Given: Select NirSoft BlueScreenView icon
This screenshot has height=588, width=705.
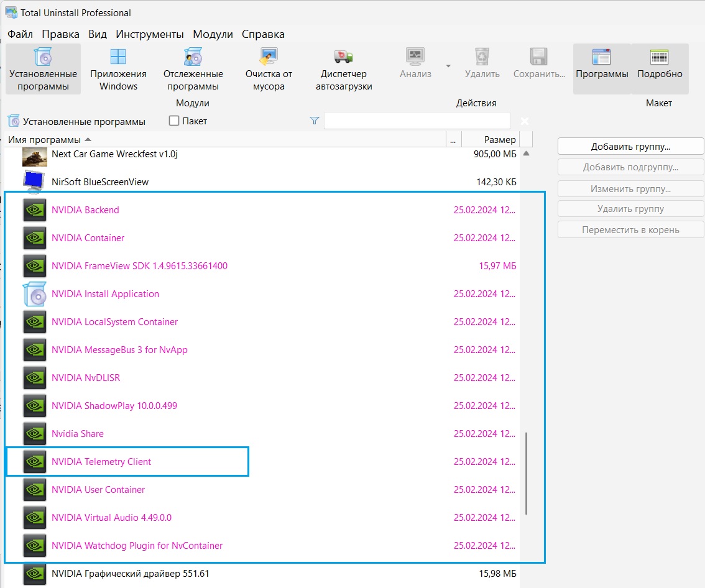Looking at the screenshot, I should (x=35, y=181).
